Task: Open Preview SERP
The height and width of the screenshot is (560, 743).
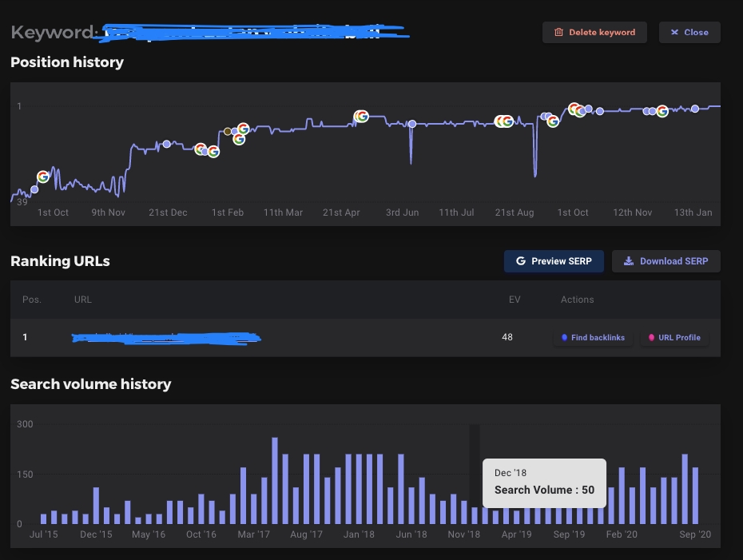Action: 554,261
